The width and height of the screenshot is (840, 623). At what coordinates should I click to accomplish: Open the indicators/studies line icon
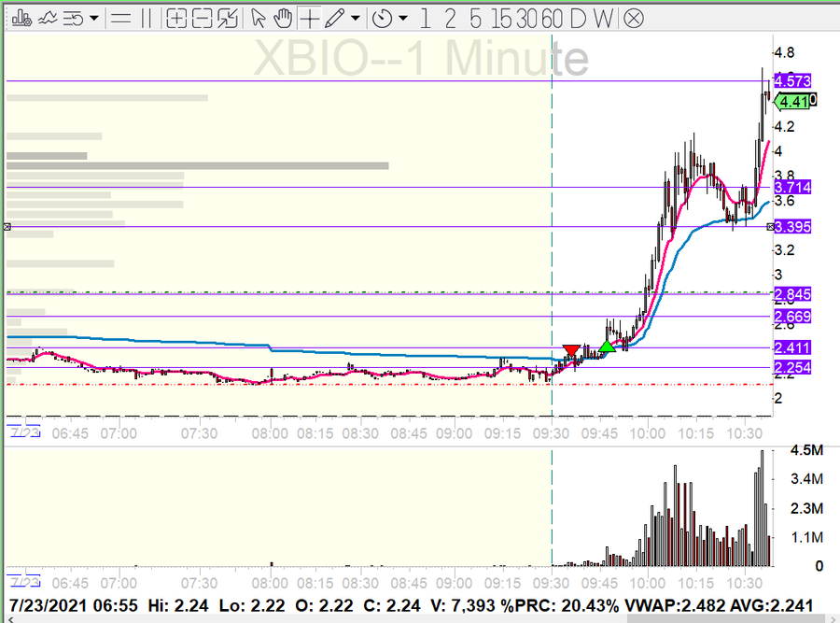pos(48,19)
